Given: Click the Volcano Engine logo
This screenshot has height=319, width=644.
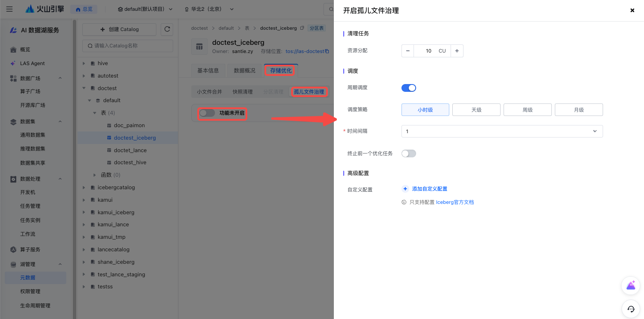Looking at the screenshot, I should point(44,9).
